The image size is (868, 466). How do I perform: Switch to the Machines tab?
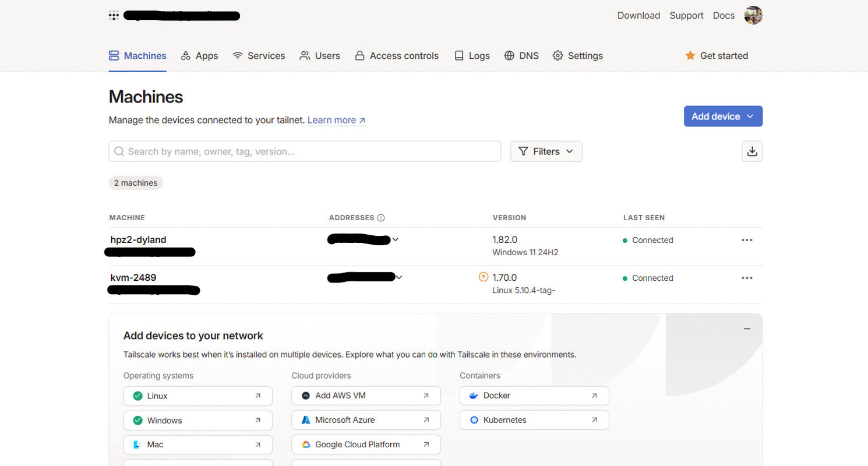pyautogui.click(x=137, y=56)
